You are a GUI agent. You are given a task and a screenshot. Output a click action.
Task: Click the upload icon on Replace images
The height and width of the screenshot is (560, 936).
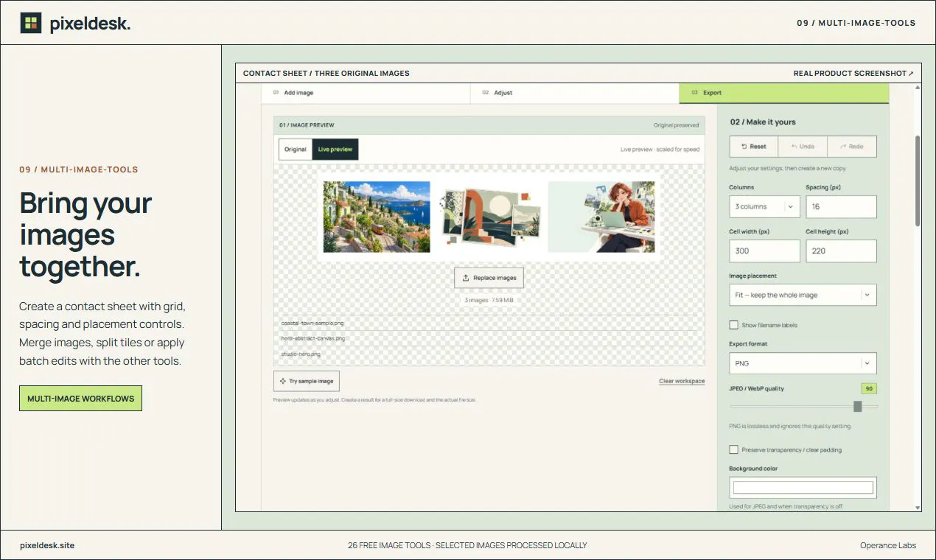coord(466,278)
